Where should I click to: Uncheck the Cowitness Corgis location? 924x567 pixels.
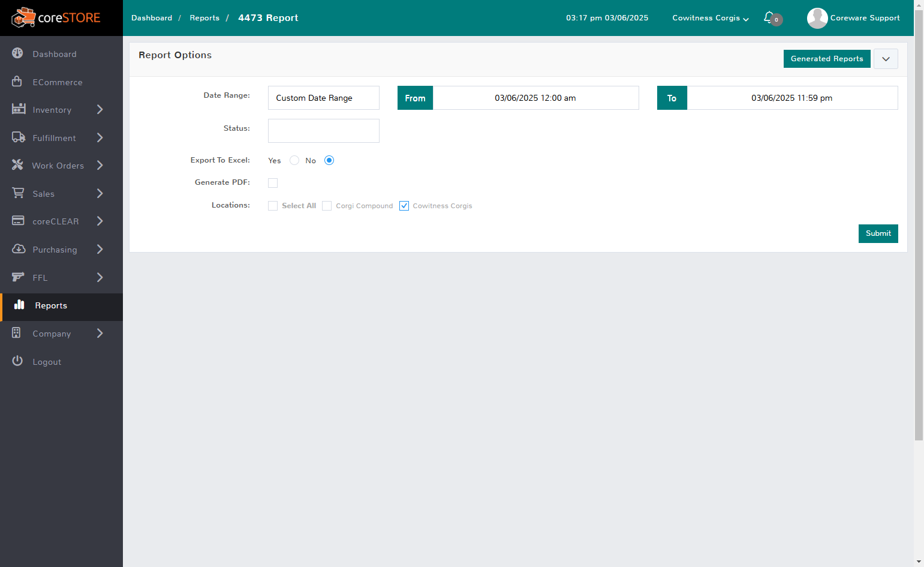[x=404, y=206]
